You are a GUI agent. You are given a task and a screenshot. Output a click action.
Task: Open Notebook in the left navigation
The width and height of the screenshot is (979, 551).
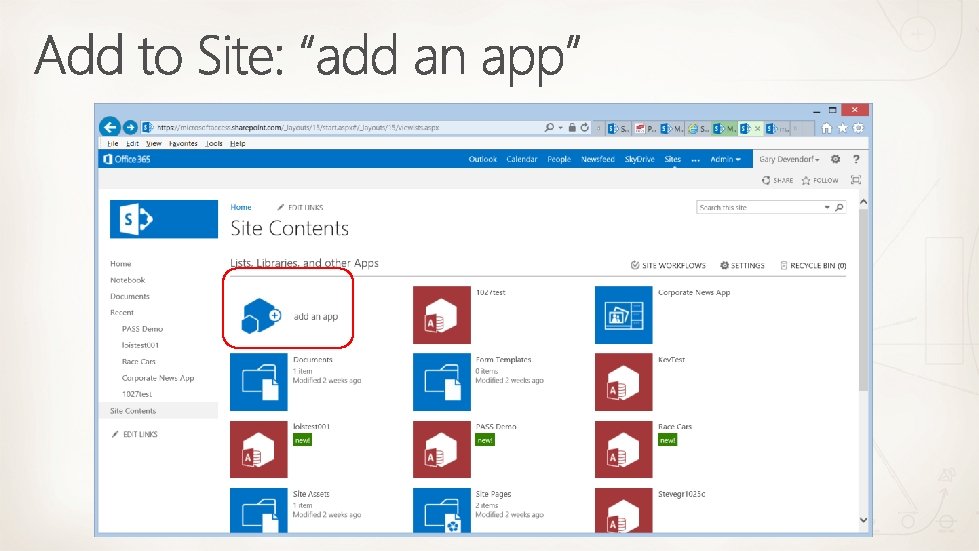[127, 280]
